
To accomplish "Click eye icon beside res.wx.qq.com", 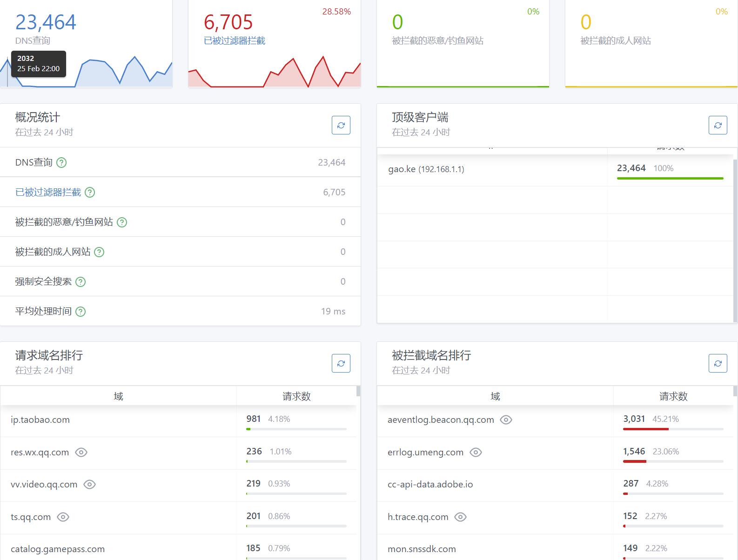I will click(81, 452).
